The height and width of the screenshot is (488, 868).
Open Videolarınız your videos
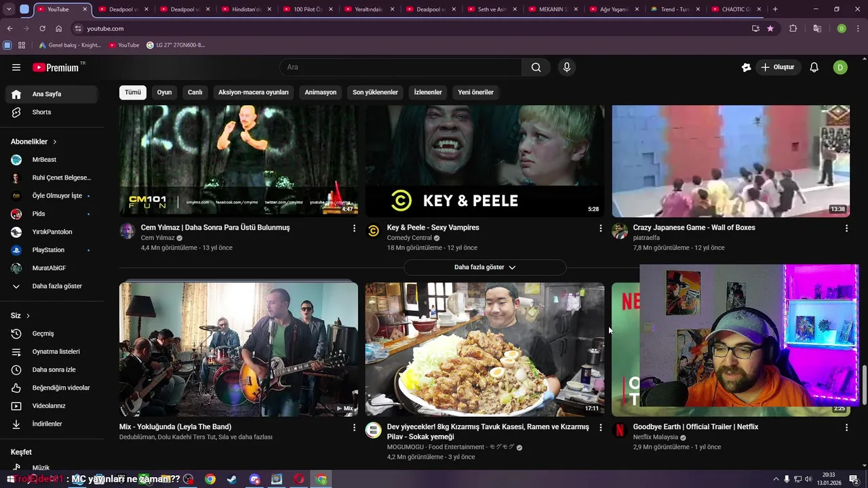click(x=52, y=406)
